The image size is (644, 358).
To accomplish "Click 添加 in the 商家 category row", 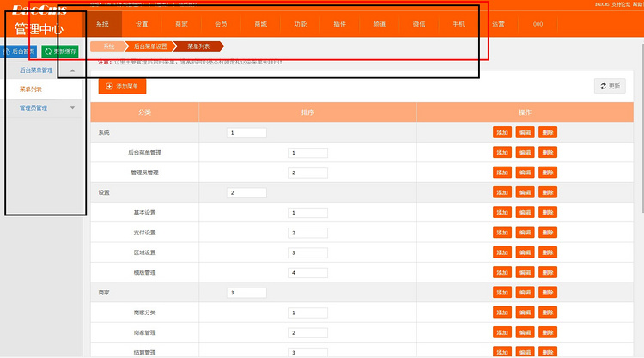I will click(x=502, y=292).
